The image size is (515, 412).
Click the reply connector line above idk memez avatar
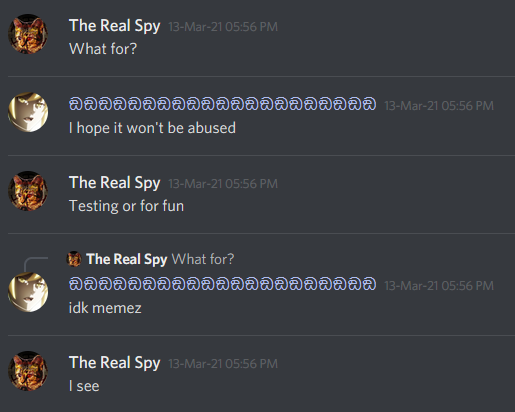36,264
